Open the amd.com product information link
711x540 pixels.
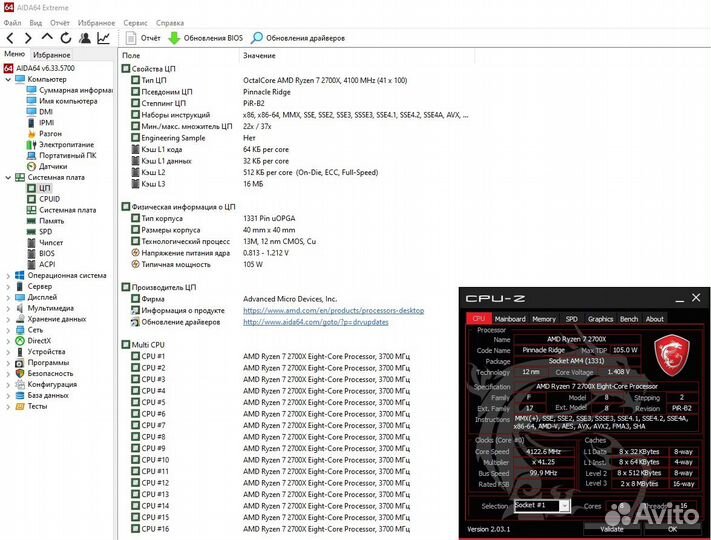tap(333, 311)
